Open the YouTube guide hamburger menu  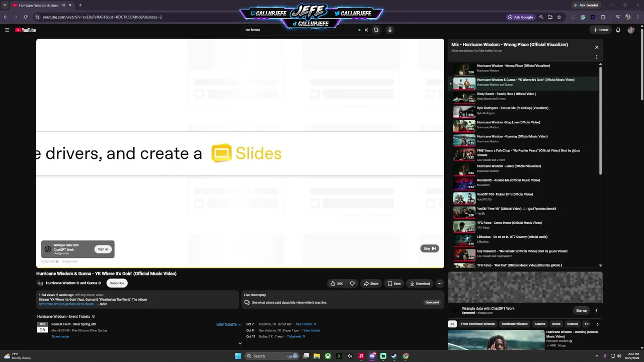(7, 30)
